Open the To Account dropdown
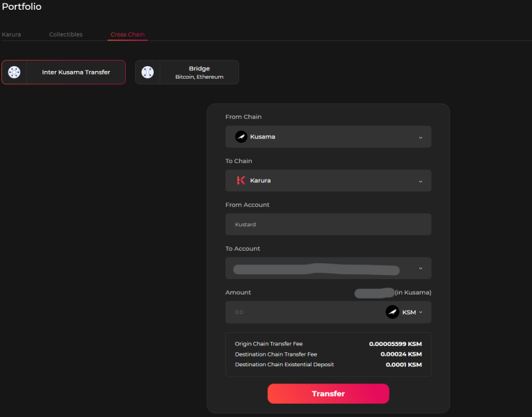532x417 pixels. [x=328, y=268]
